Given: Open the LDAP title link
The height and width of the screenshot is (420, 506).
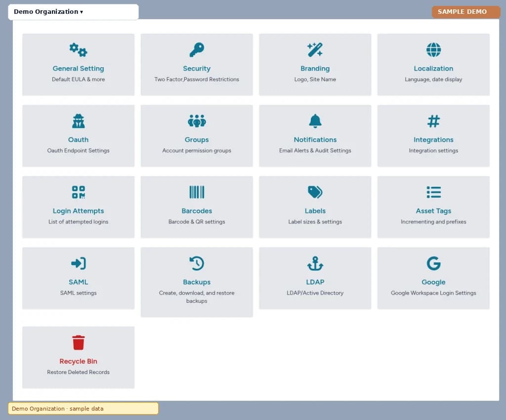Looking at the screenshot, I should pyautogui.click(x=315, y=282).
